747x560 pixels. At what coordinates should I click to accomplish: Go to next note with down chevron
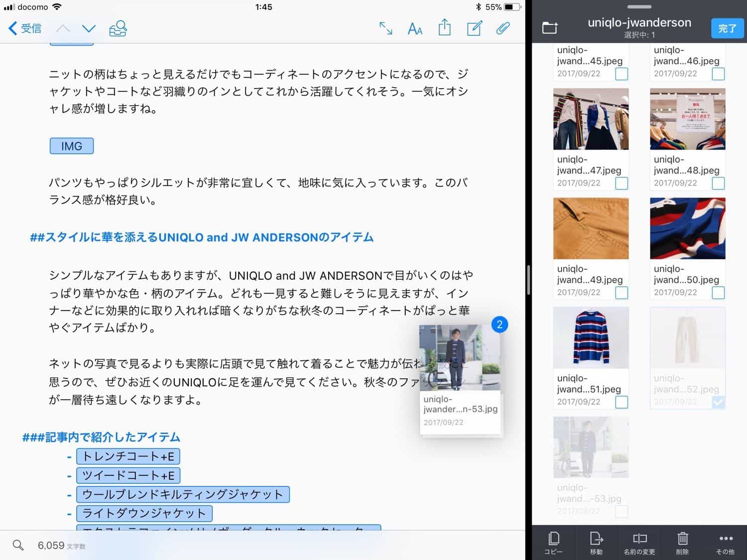coord(89,28)
